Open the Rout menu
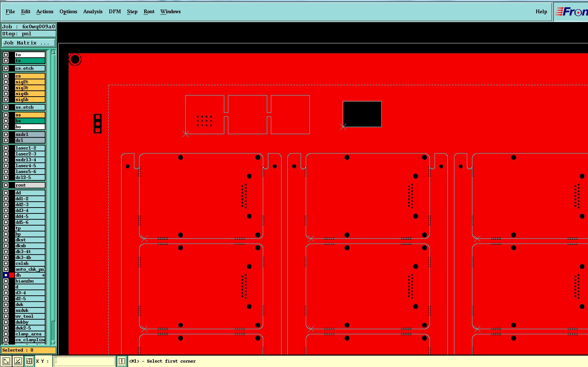The height and width of the screenshot is (367, 588). click(x=149, y=12)
